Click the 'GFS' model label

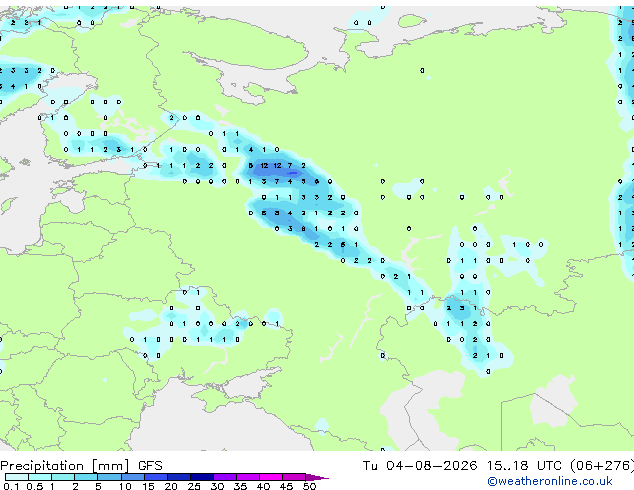150,466
